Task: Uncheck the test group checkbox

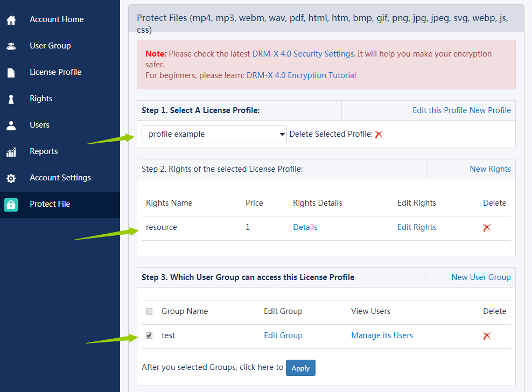Action: (149, 335)
